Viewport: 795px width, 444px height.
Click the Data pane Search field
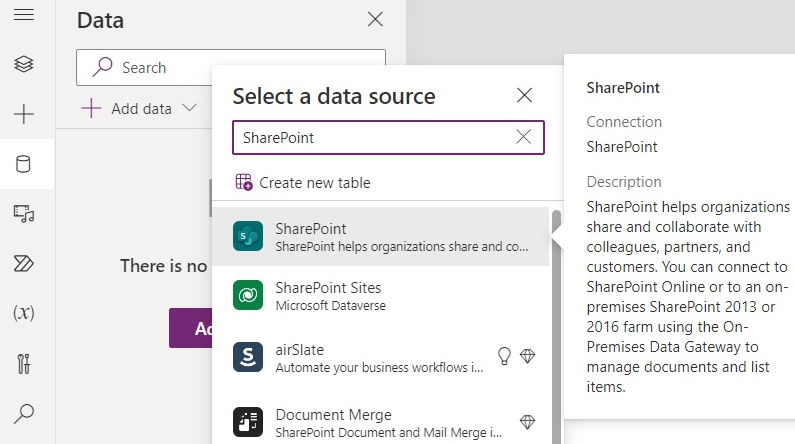[x=231, y=67]
